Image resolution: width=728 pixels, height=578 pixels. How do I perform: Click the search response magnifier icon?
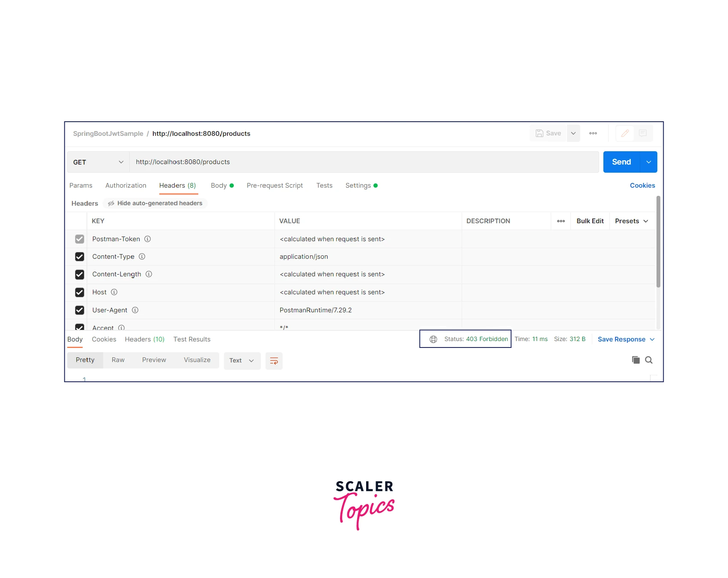[649, 360]
